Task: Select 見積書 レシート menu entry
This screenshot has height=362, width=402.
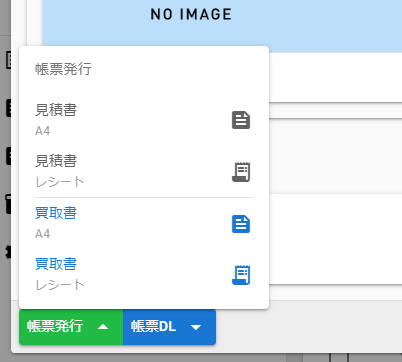Action: [x=144, y=171]
